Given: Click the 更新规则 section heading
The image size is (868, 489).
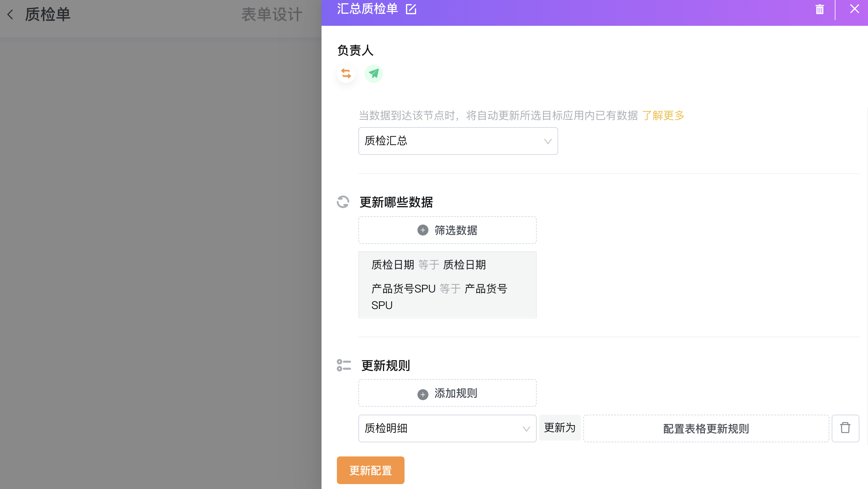Looking at the screenshot, I should pos(385,366).
